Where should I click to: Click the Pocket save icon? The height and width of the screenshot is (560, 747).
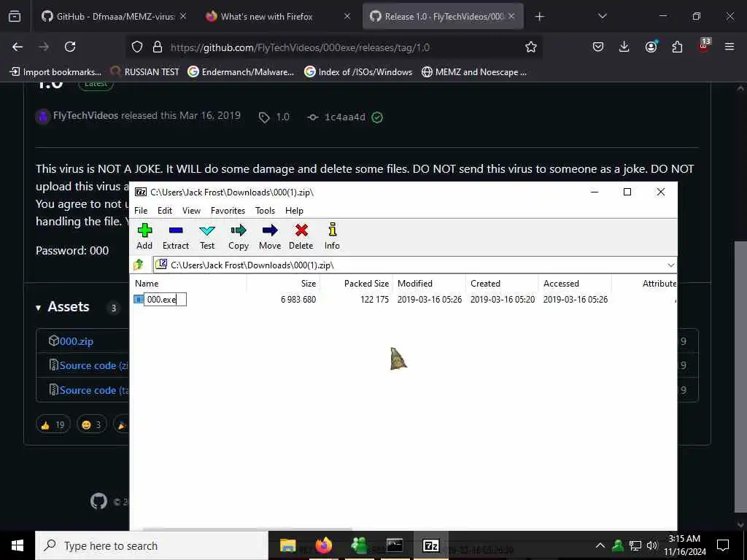(598, 47)
